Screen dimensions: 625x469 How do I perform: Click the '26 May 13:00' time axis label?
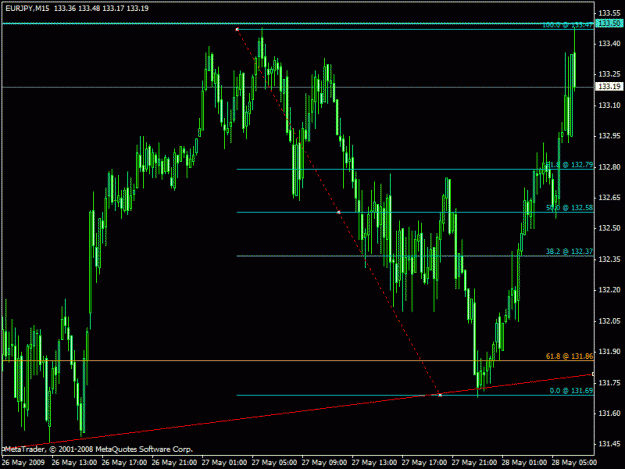click(x=74, y=462)
